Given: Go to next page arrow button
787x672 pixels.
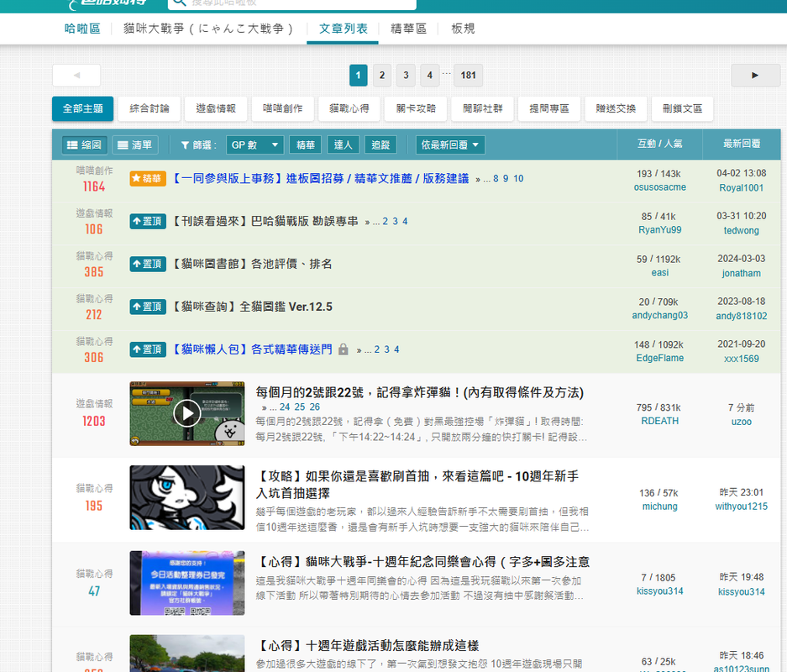Looking at the screenshot, I should [x=755, y=76].
